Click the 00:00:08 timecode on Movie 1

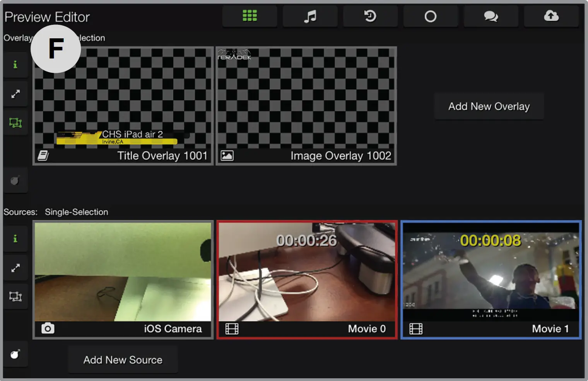point(491,241)
